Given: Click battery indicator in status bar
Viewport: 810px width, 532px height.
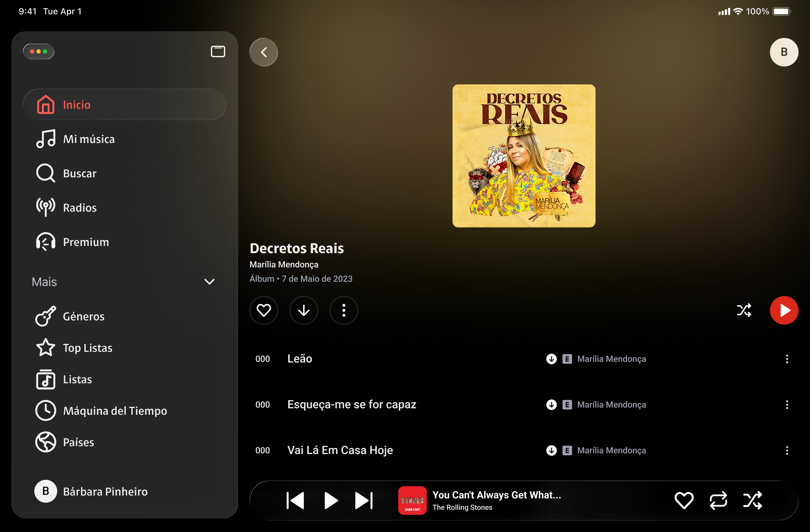Looking at the screenshot, I should click(782, 11).
